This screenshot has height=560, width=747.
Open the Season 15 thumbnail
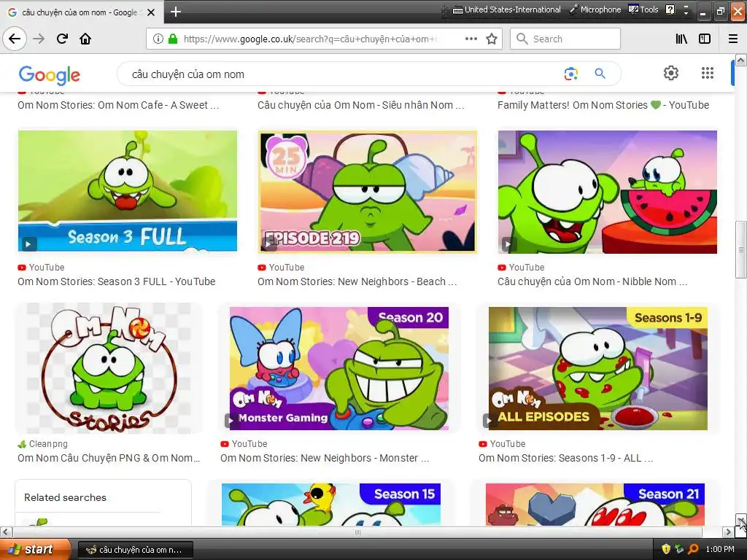[x=331, y=505]
